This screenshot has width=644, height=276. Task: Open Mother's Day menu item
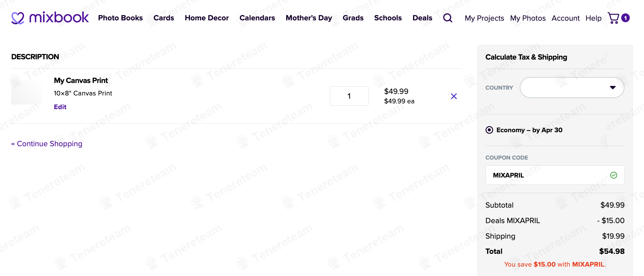click(x=309, y=18)
